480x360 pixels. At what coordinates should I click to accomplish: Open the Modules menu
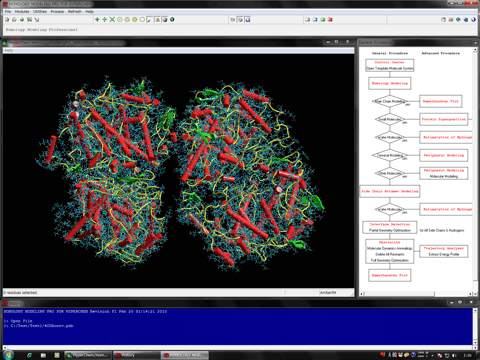point(22,11)
